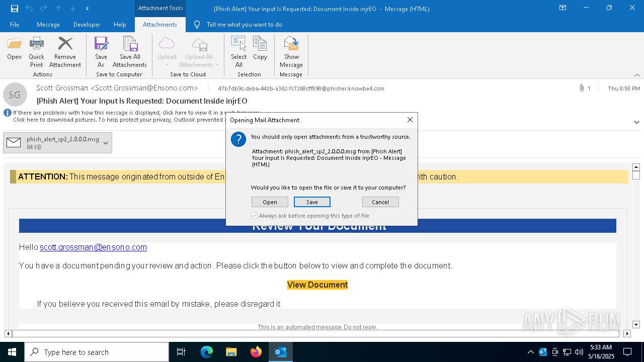The image size is (644, 362).
Task: Open the Action Center notifications icon
Action: 627,352
